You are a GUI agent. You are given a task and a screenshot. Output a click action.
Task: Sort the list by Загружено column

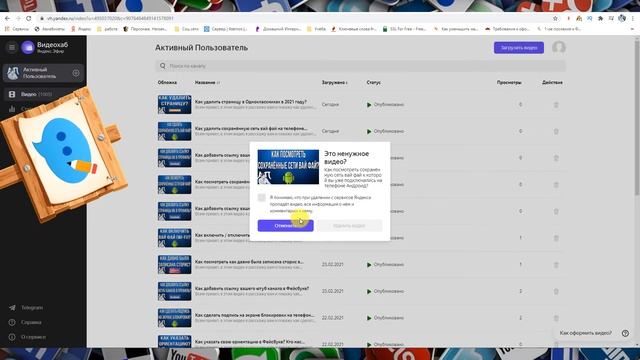[x=334, y=82]
